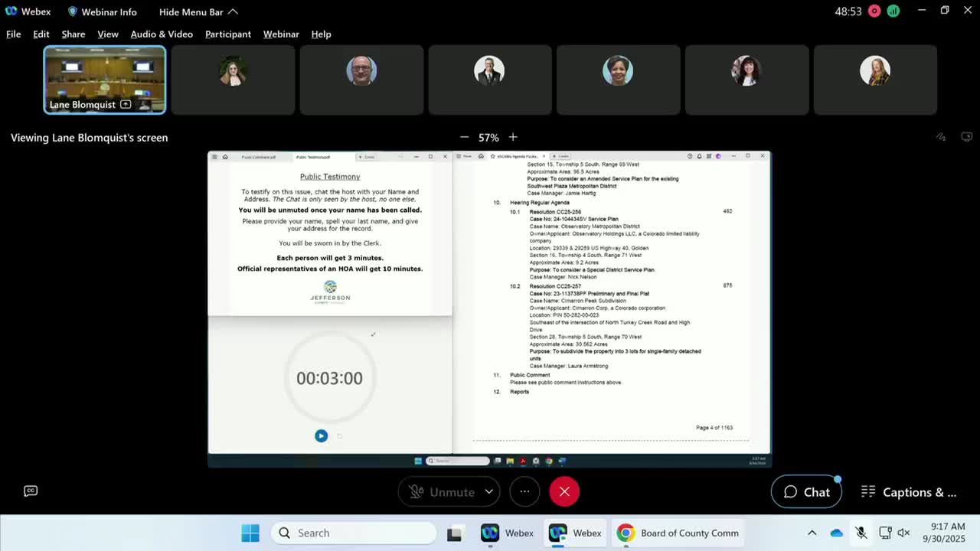Open the Captions & more panel

click(909, 492)
